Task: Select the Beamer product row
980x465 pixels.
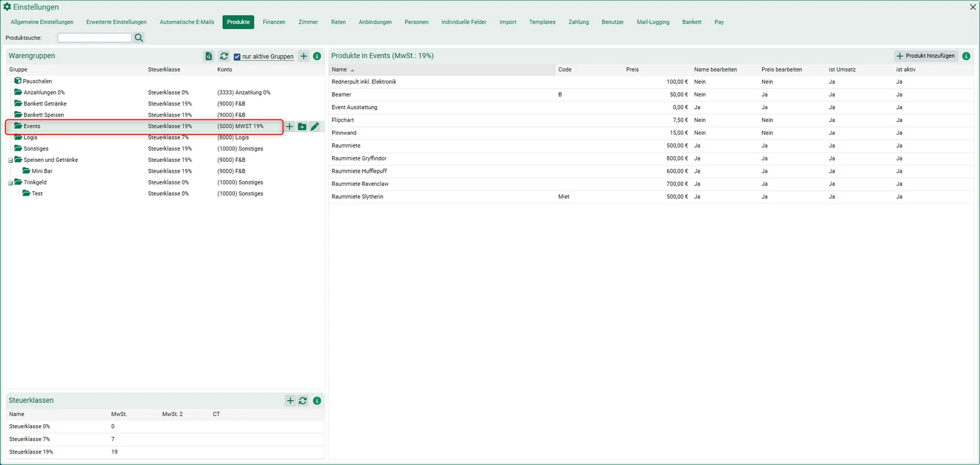Action: [651, 95]
